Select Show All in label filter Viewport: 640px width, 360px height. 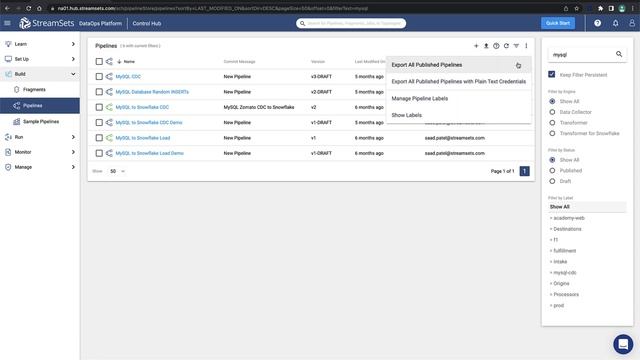(587, 207)
